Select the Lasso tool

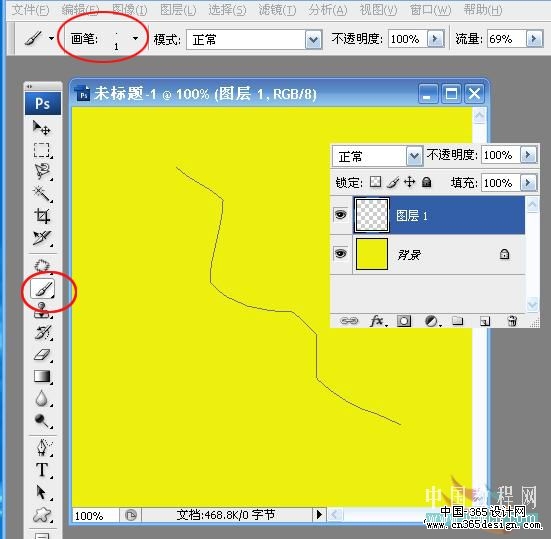point(42,172)
